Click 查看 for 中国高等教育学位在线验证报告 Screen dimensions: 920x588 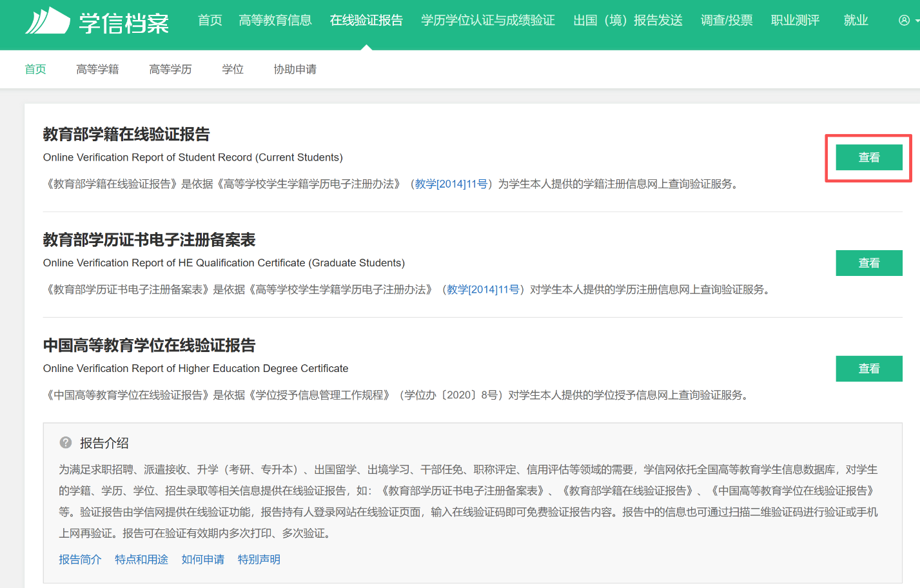click(869, 369)
